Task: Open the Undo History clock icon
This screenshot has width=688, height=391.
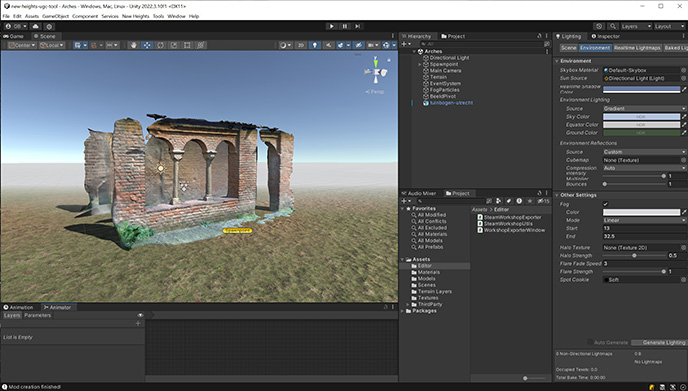Action: (599, 26)
